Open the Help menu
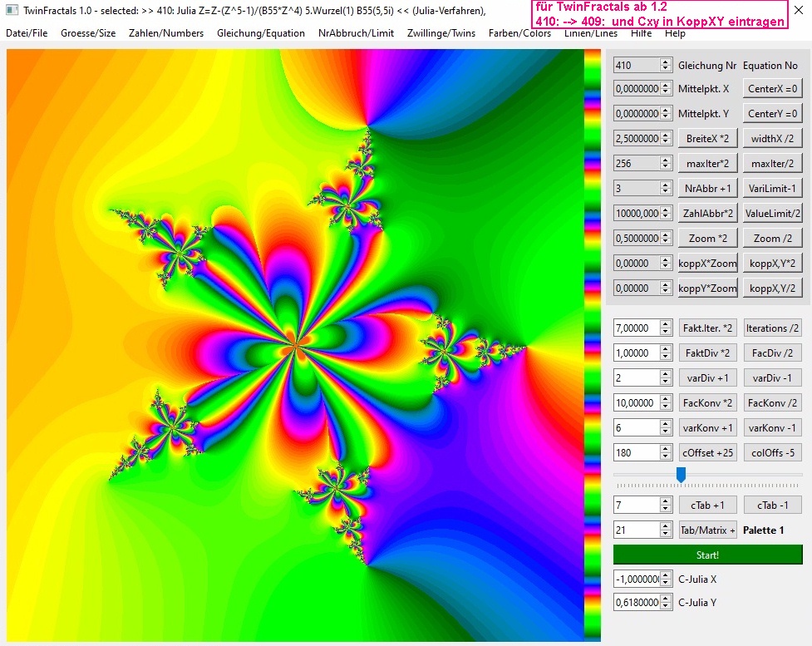Screen dimensions: 812x646 (676, 33)
